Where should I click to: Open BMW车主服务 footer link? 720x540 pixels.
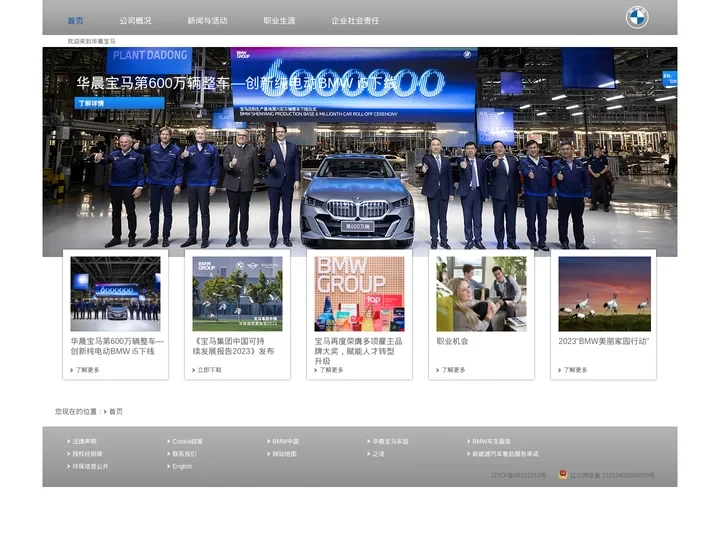(491, 441)
